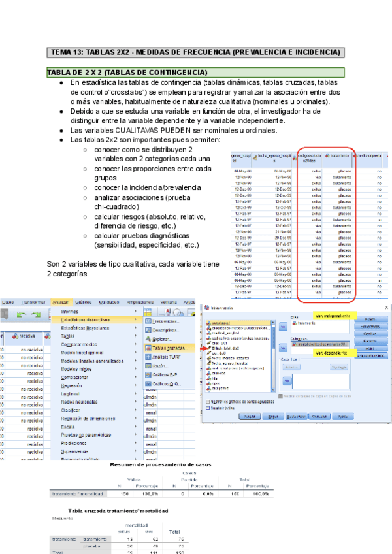Click the green redo arrow in SPSS toolbar
This screenshot has width=392, height=554.
click(x=36, y=314)
